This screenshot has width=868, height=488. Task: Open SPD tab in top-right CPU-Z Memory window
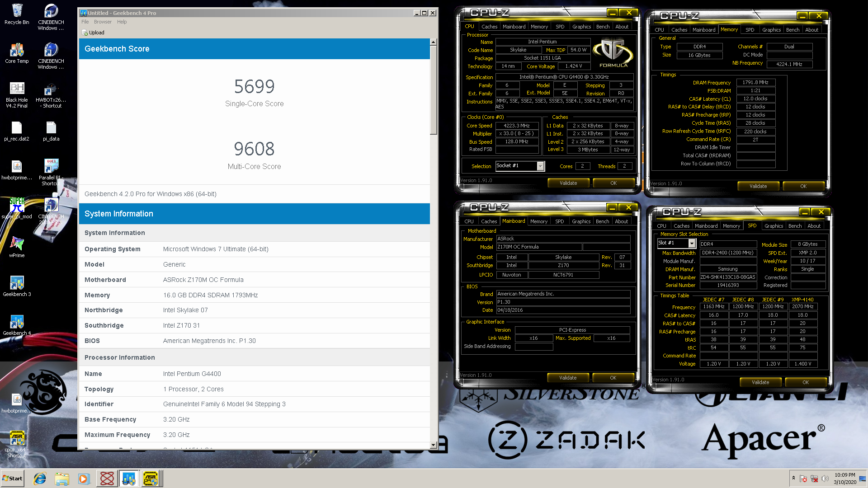[x=750, y=30]
